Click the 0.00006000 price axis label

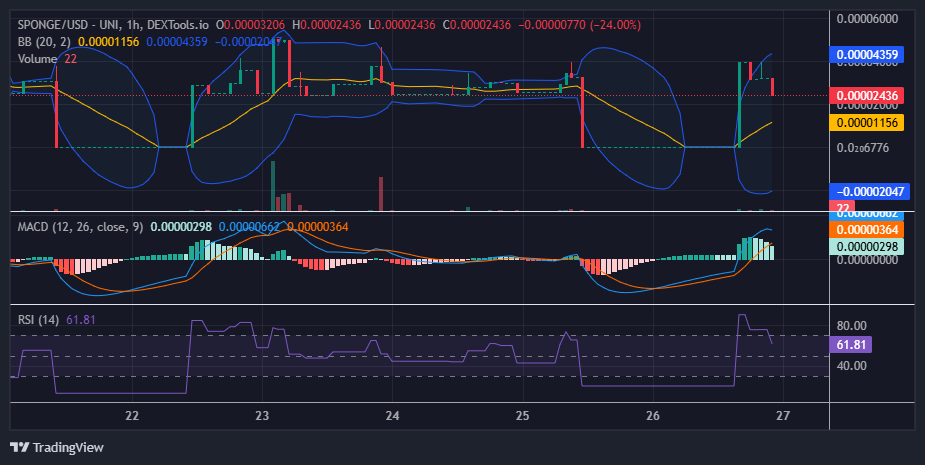[x=867, y=18]
